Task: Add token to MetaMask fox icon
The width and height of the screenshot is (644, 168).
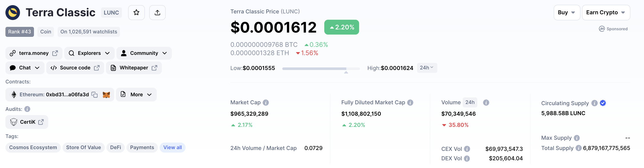Action: (x=106, y=95)
